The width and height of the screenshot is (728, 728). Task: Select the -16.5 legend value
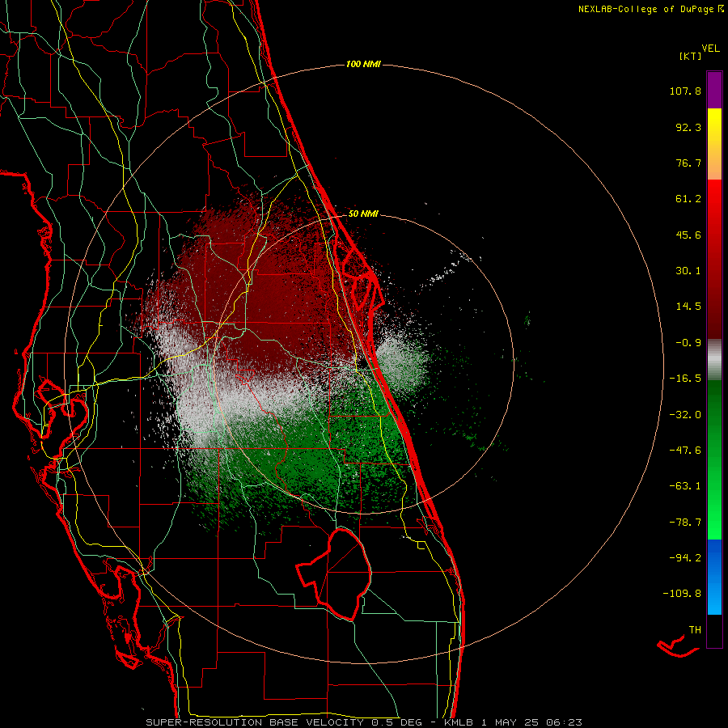coord(685,379)
